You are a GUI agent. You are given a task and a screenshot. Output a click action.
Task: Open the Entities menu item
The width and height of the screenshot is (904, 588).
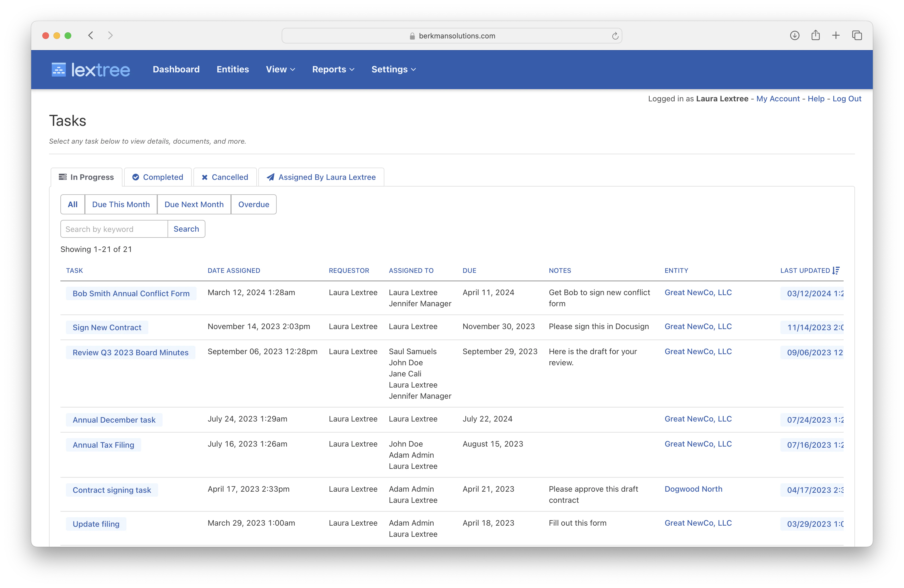coord(232,70)
